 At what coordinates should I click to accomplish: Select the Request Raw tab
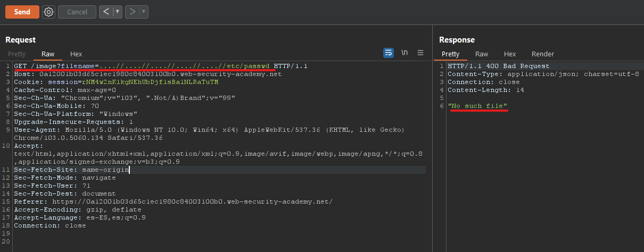coord(48,54)
